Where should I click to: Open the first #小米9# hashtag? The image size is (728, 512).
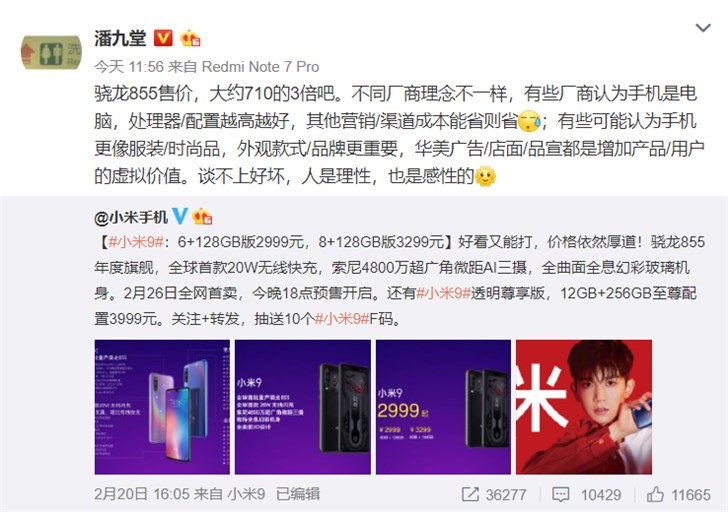pos(136,242)
